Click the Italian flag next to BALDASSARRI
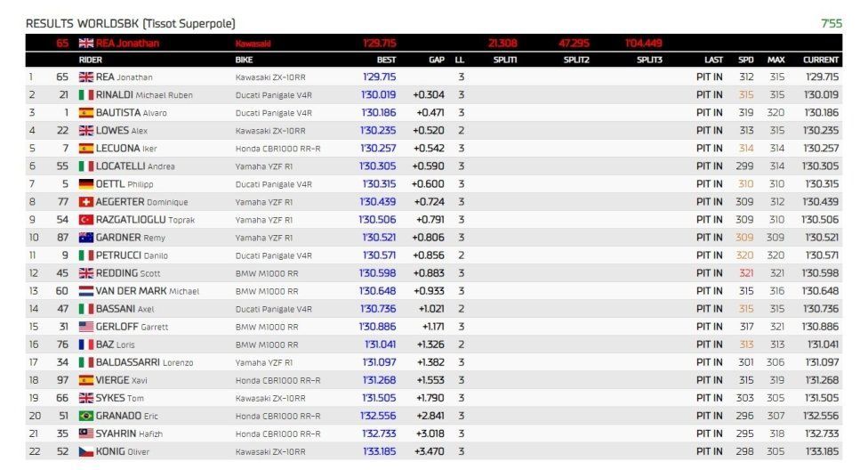Screen dimensions: 868x470 (85, 362)
